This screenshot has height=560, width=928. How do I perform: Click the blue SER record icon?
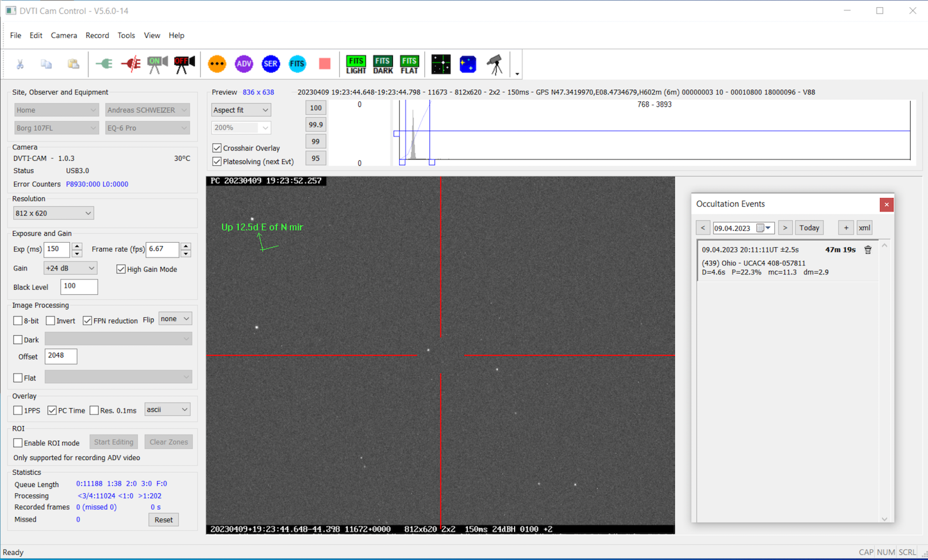click(x=270, y=64)
